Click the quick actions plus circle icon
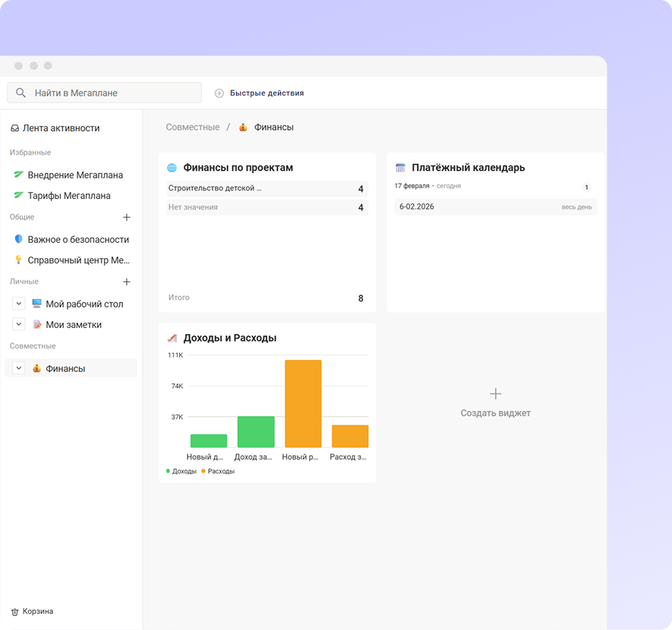This screenshot has height=630, width=672. click(x=219, y=93)
